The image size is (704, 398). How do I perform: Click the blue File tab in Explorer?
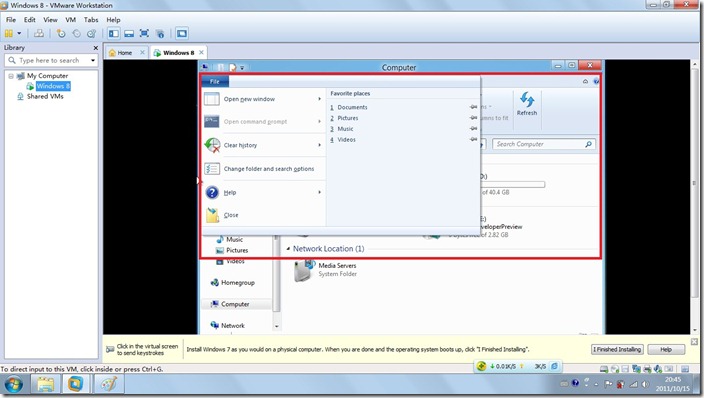(x=215, y=81)
